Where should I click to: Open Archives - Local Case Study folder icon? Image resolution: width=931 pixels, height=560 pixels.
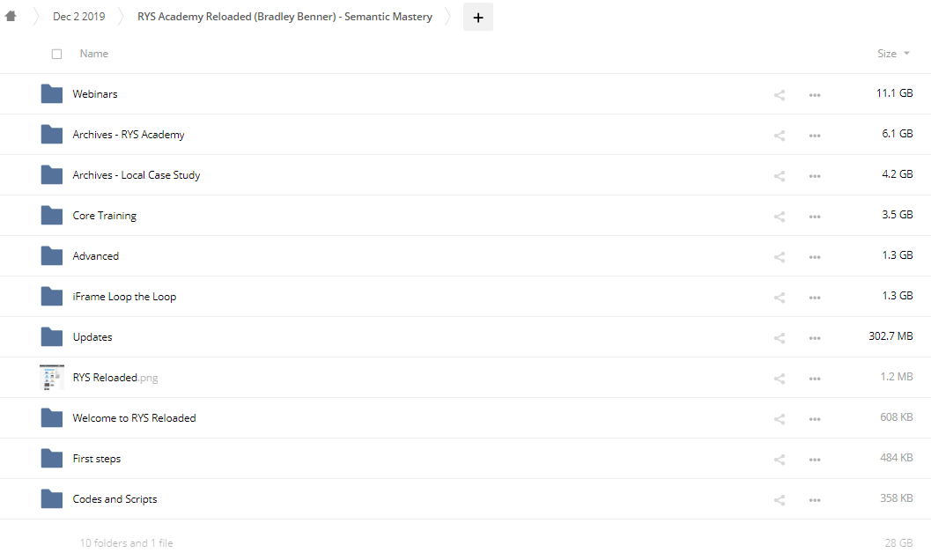pos(52,174)
